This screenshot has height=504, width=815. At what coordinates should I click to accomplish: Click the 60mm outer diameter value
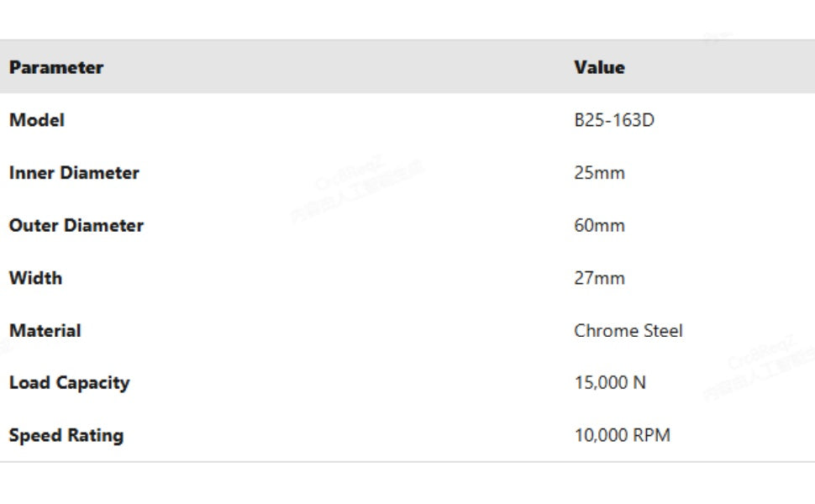click(599, 225)
